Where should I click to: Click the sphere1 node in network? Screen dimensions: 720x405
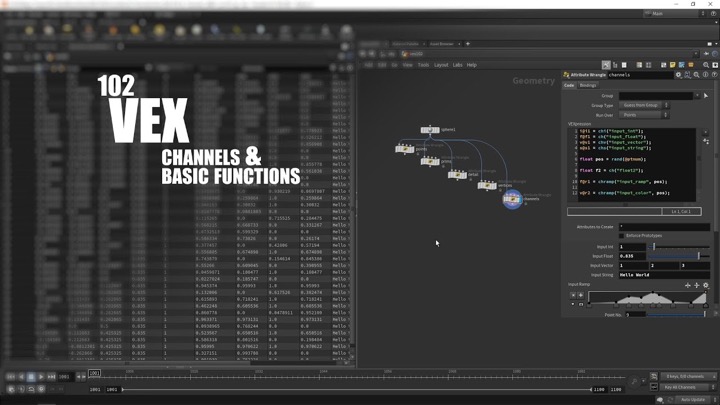[430, 130]
